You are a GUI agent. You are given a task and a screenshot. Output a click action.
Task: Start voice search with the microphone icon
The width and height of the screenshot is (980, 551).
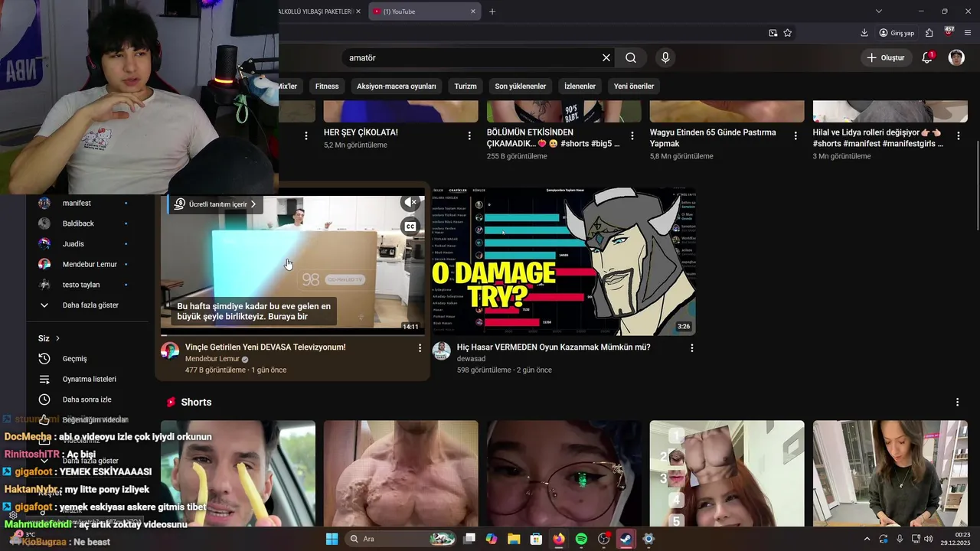tap(665, 57)
